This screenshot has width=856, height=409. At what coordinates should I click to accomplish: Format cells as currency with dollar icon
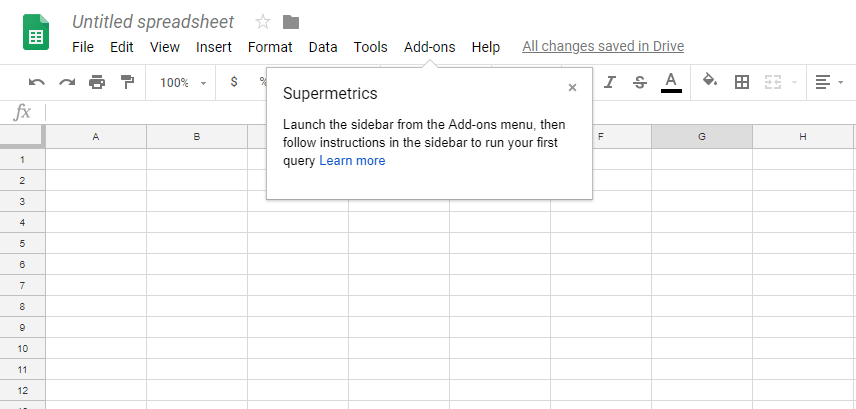(234, 82)
